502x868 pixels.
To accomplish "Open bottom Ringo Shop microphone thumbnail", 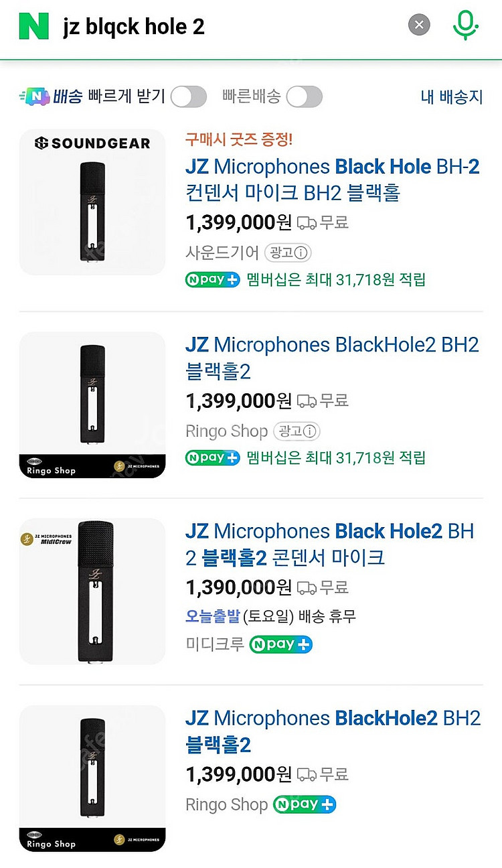I will [x=92, y=778].
